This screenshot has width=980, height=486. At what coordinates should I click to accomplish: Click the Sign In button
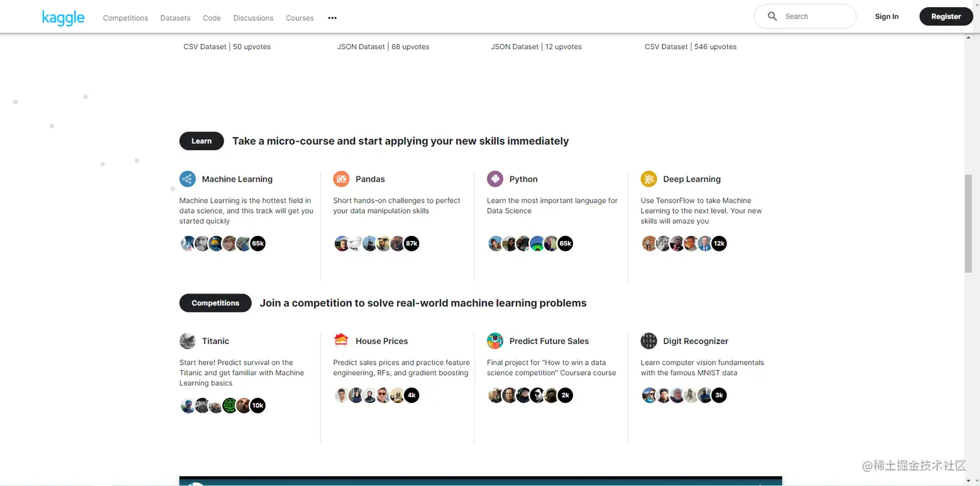click(887, 17)
